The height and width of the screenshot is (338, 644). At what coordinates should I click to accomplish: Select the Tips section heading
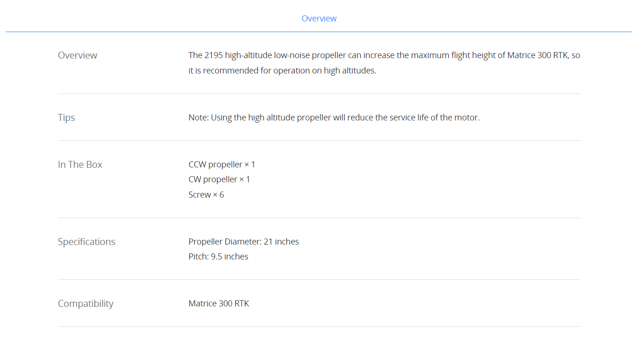click(66, 118)
